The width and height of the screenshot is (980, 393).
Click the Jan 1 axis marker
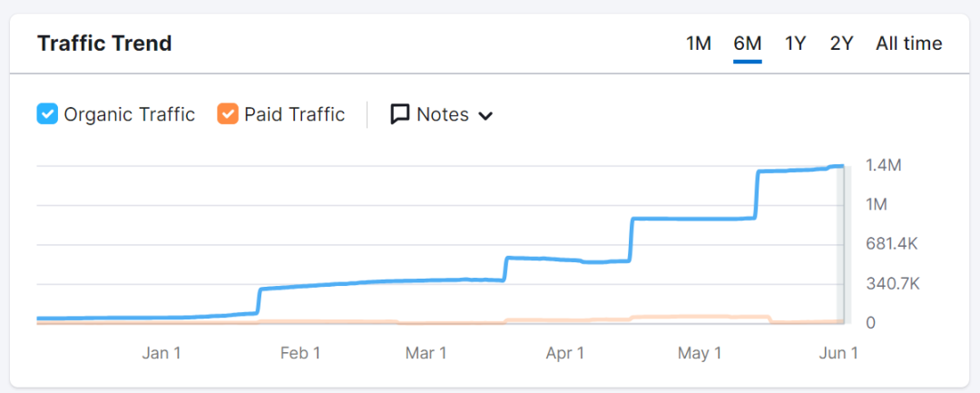coord(162,353)
